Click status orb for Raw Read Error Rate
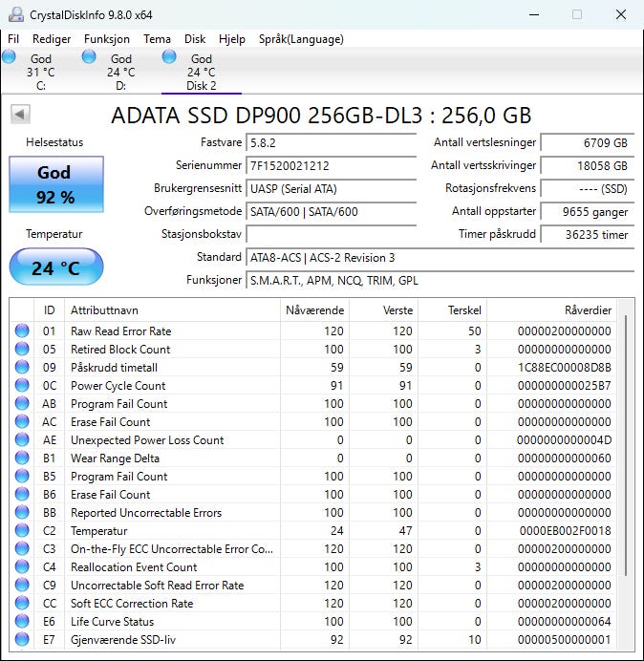 pyautogui.click(x=22, y=331)
